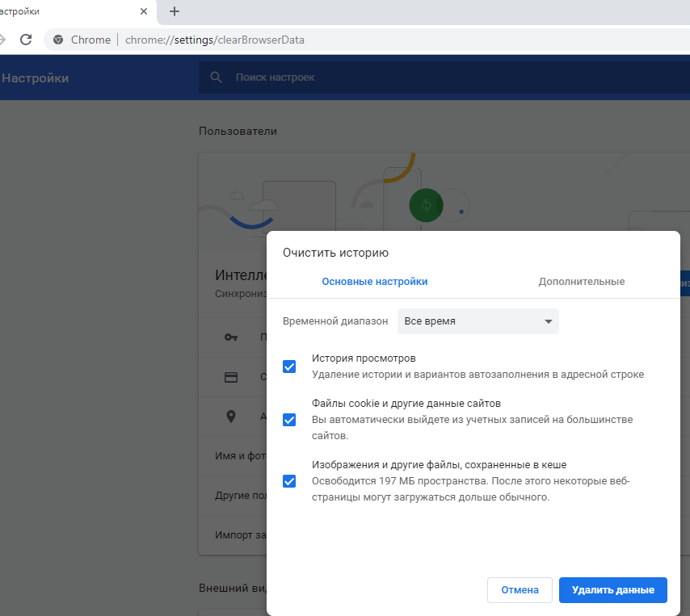Click the 'История просмотров' label text
Viewport: 690px width, 616px height.
[x=364, y=358]
